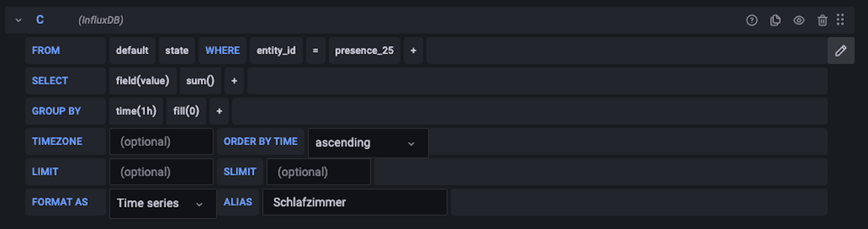868x229 pixels.
Task: Duplicate query C with copy icon
Action: coord(775,21)
